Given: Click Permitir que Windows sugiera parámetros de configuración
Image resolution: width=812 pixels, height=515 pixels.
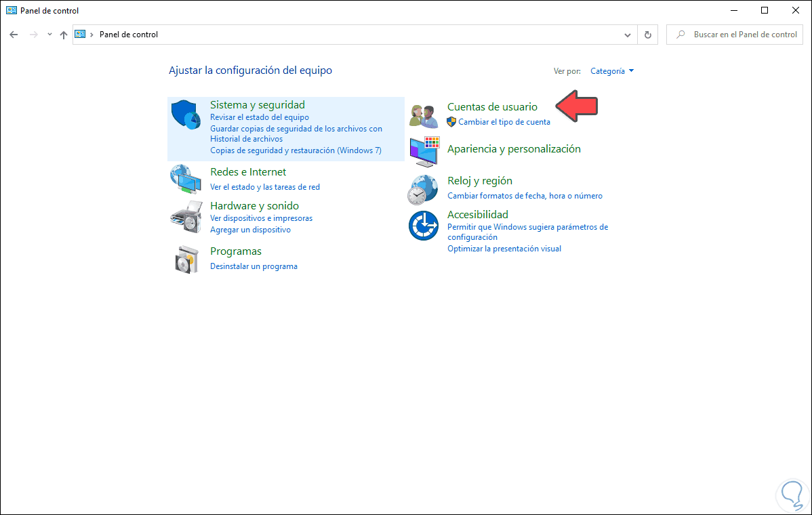Looking at the screenshot, I should click(528, 232).
